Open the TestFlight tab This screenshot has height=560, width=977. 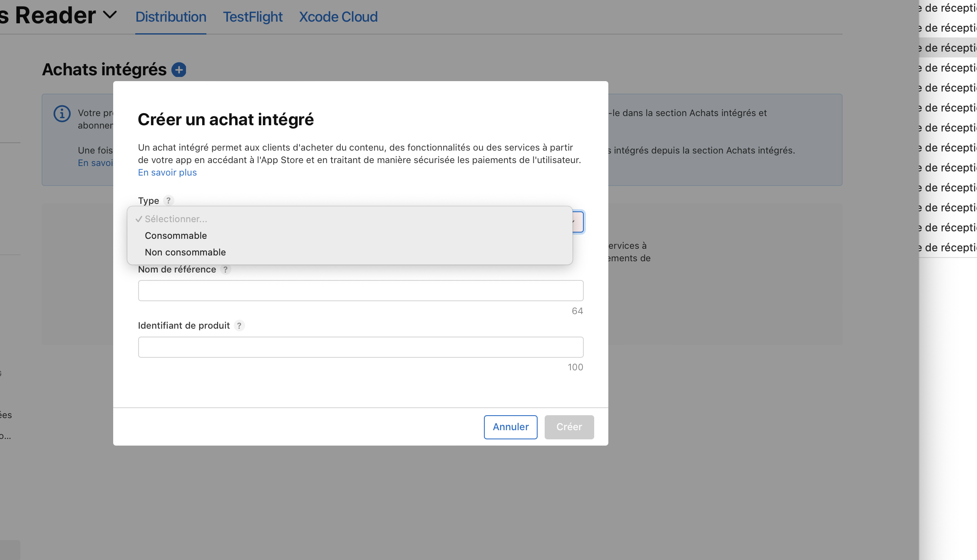[253, 17]
